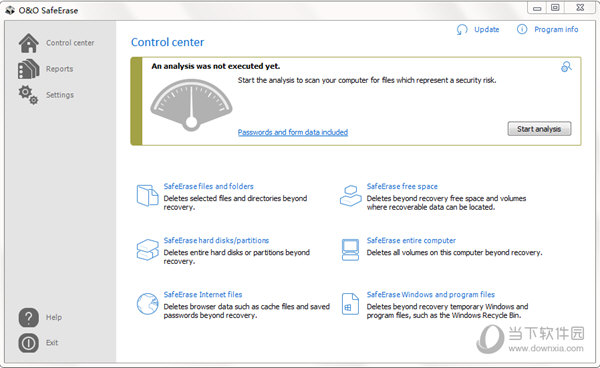
Task: Open Reports from the sidebar
Action: coord(60,69)
